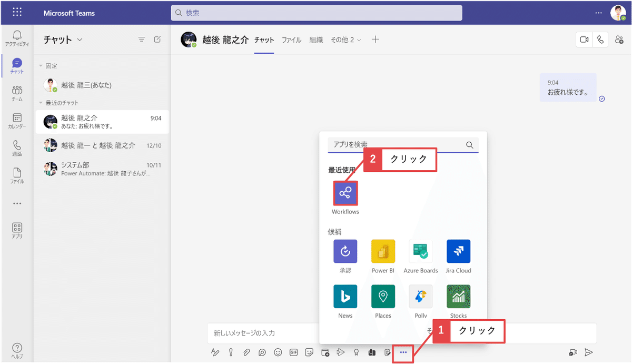Switch to the 組織 tab

[x=316, y=40]
